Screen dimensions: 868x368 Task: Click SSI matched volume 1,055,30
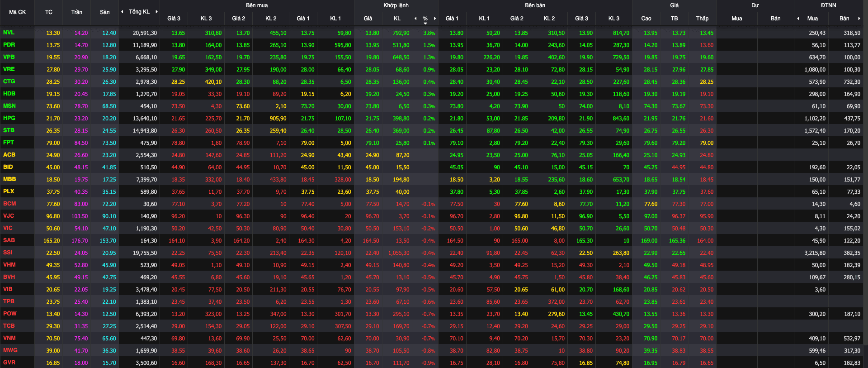398,253
